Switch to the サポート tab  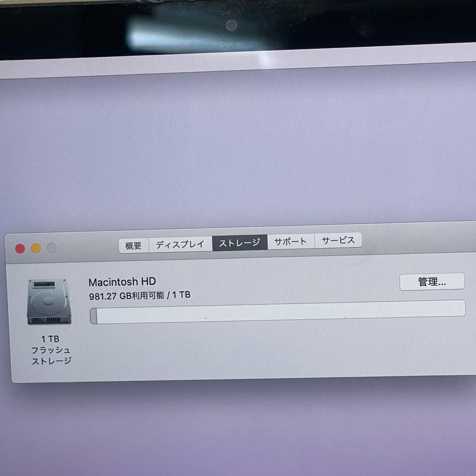tap(290, 241)
